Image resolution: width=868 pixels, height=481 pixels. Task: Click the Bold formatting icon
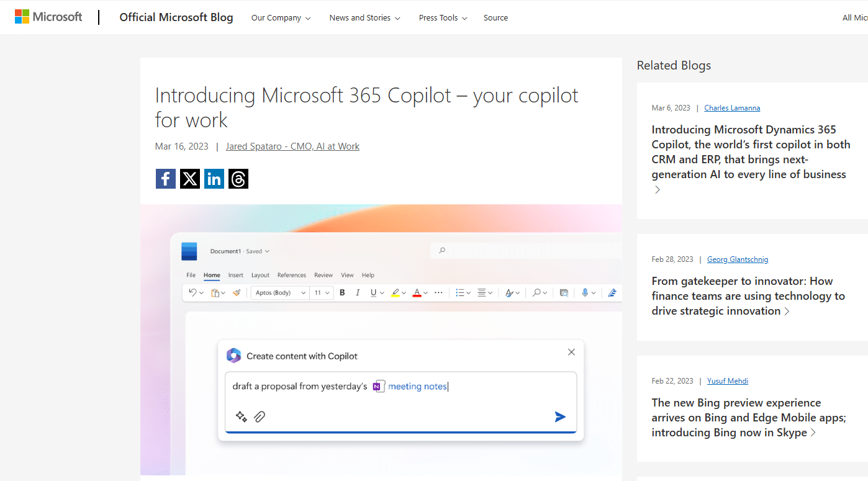coord(342,292)
